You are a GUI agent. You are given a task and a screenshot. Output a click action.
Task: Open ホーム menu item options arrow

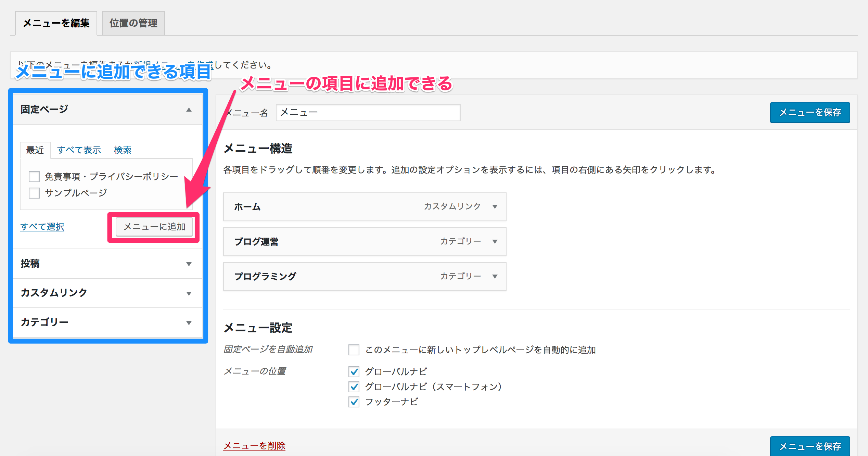click(x=495, y=206)
